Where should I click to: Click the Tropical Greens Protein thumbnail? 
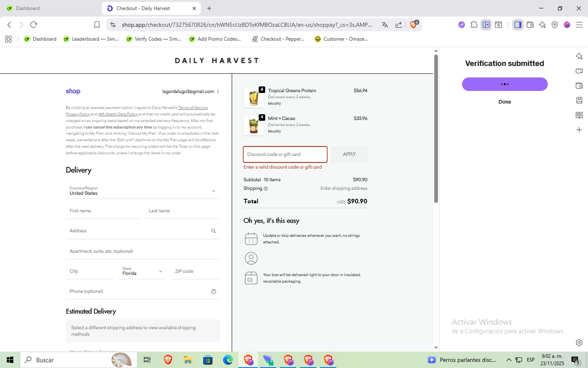tap(254, 98)
